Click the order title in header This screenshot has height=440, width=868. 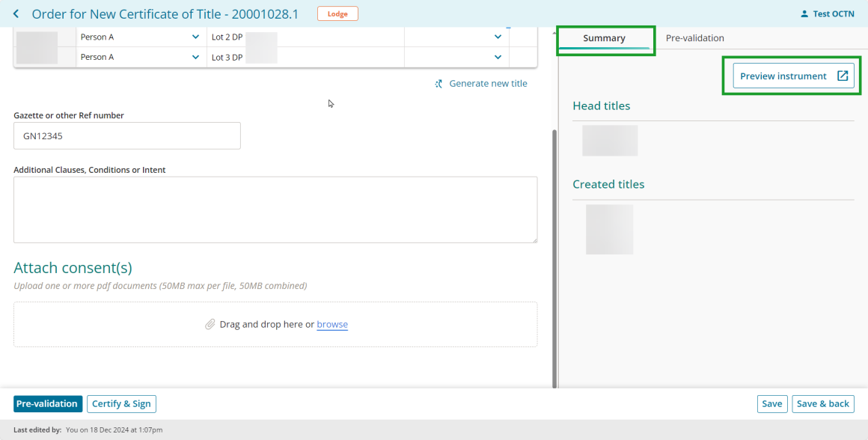tap(165, 14)
